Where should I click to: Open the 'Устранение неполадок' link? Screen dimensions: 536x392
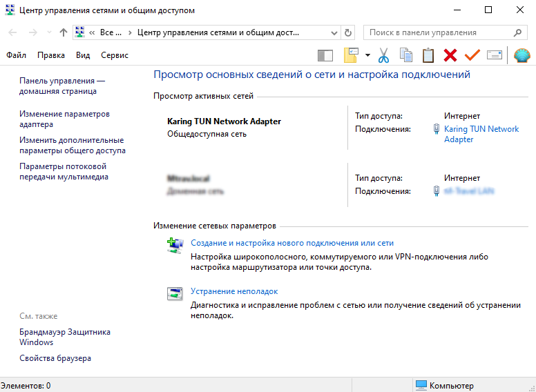234,291
